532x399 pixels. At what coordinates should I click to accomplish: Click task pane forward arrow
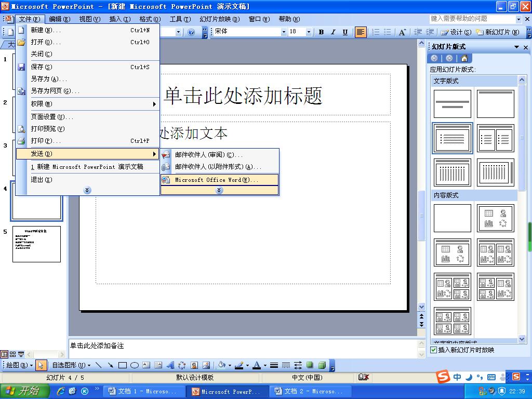click(x=449, y=58)
